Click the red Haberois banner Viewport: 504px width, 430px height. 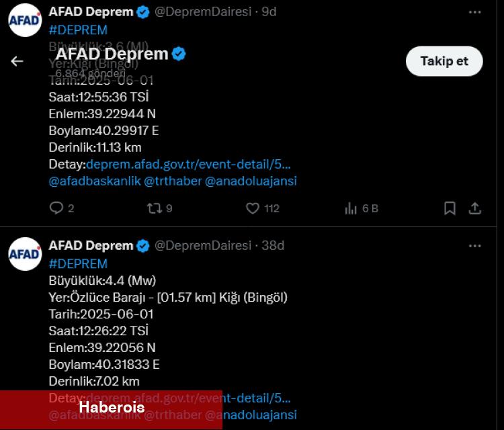111,408
